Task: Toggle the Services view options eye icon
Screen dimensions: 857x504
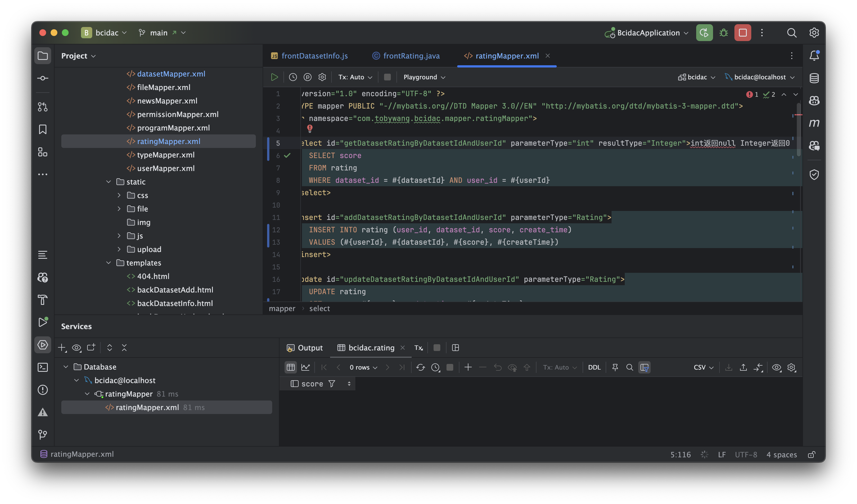Action: (76, 348)
